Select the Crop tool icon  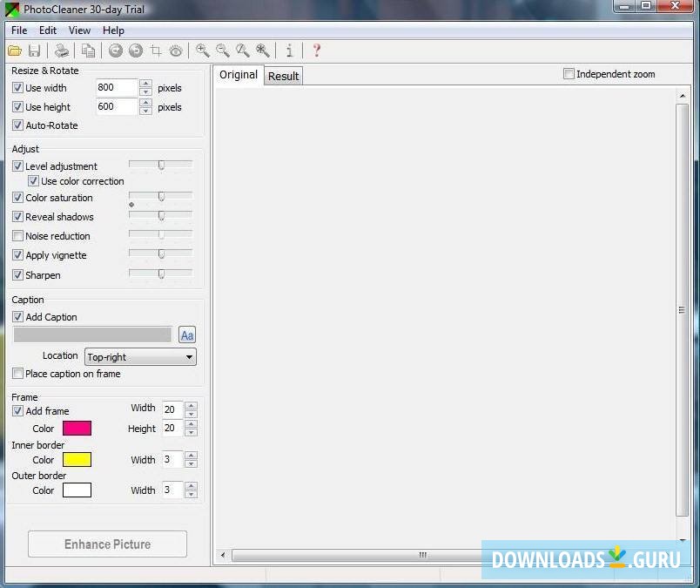coord(156,51)
